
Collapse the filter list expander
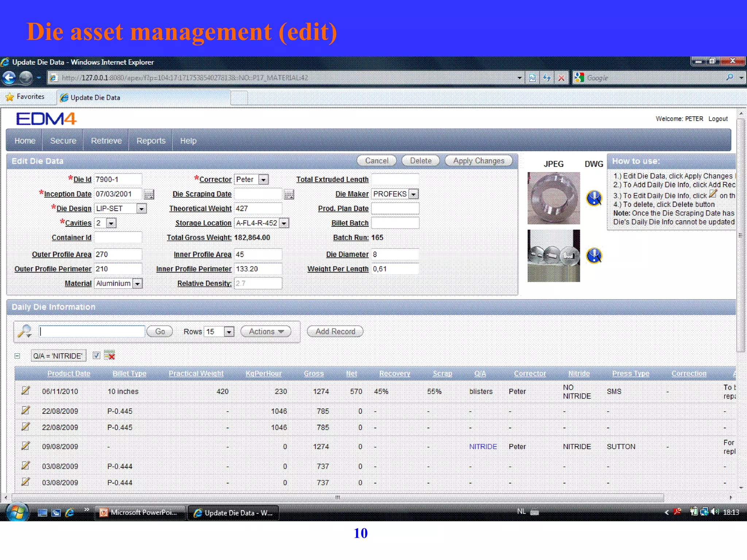17,356
